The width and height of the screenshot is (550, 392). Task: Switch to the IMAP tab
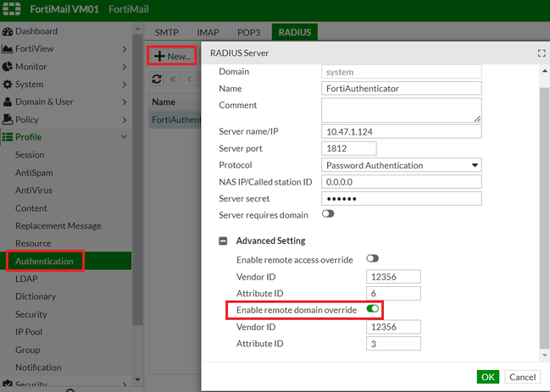(208, 32)
